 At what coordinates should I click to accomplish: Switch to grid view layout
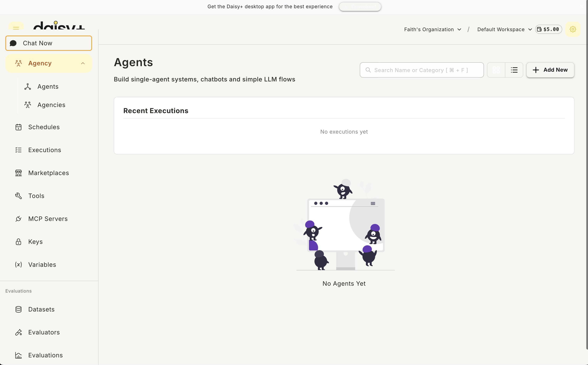point(496,70)
